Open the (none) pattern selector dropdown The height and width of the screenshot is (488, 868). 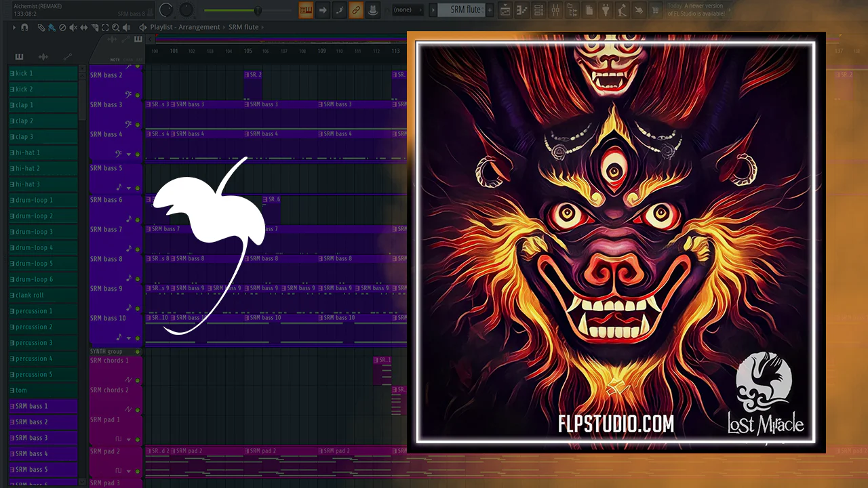[408, 10]
